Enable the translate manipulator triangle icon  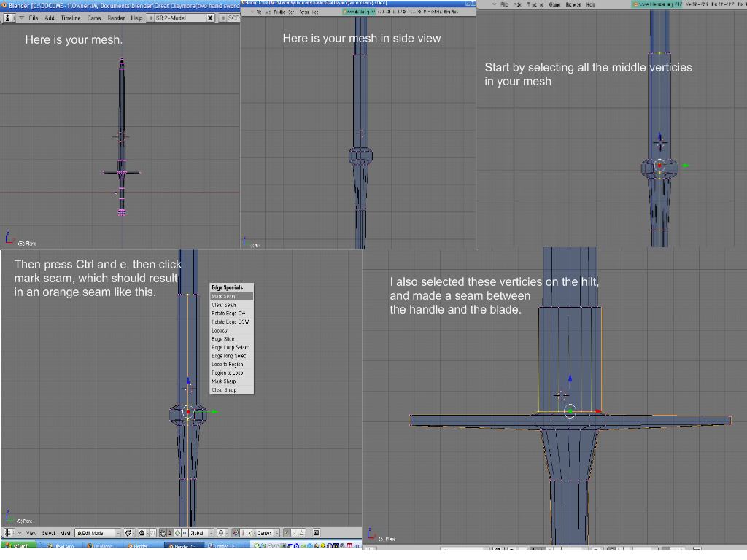[170, 533]
